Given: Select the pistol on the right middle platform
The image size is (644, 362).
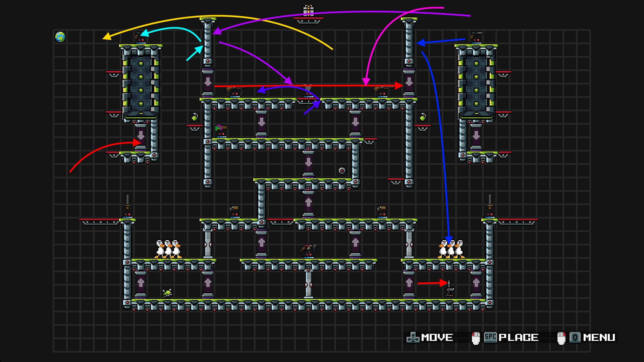Looking at the screenshot, I should tap(382, 209).
